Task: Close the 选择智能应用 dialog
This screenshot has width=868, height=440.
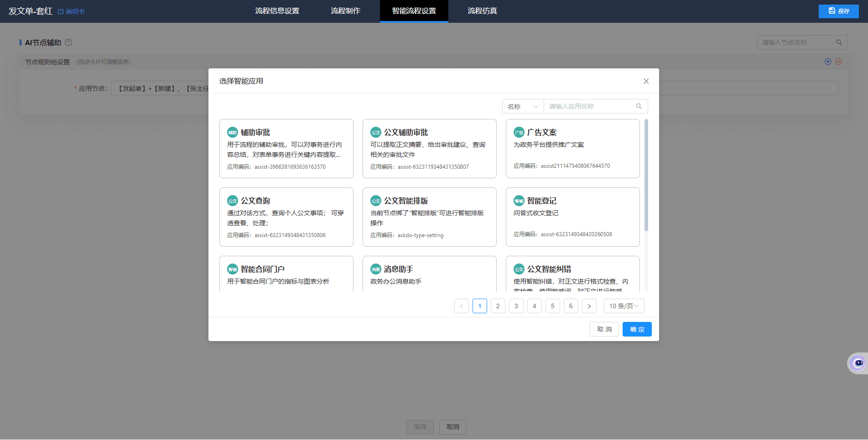Action: point(646,81)
